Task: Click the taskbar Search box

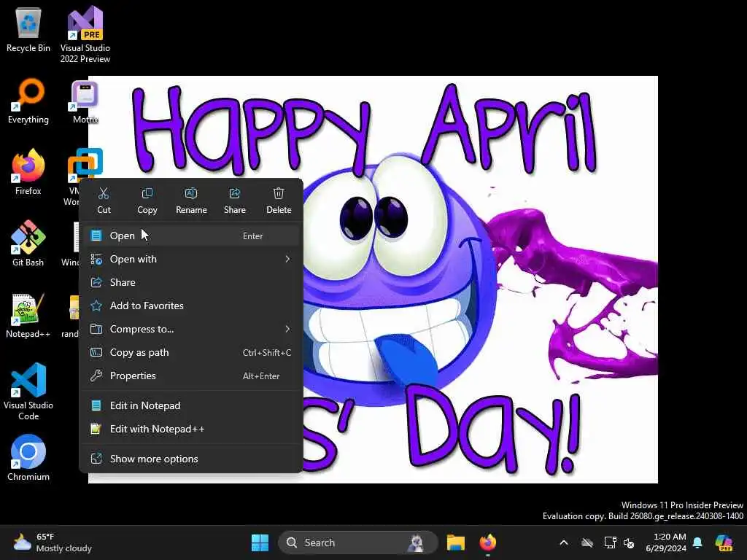Action: click(357, 542)
